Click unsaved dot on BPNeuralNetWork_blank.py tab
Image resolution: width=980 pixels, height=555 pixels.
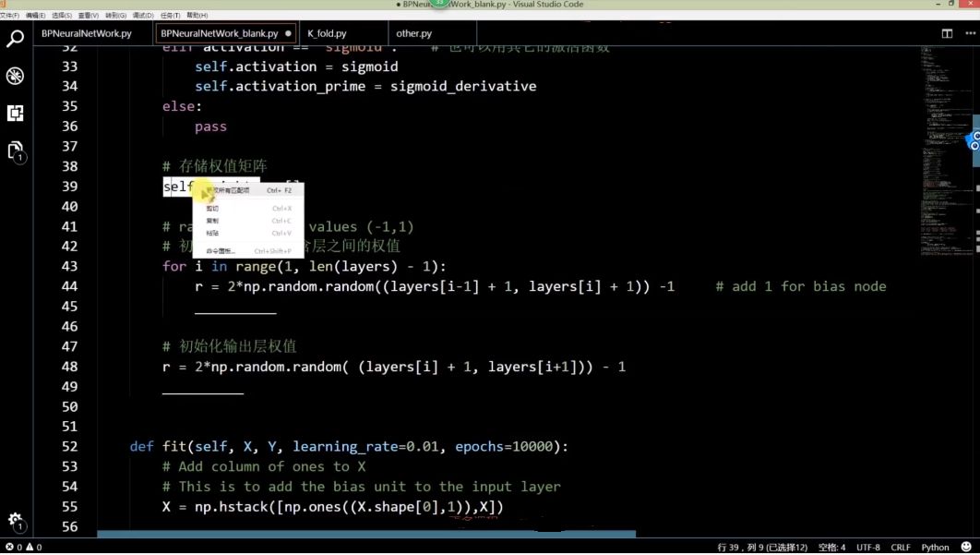[x=288, y=33]
